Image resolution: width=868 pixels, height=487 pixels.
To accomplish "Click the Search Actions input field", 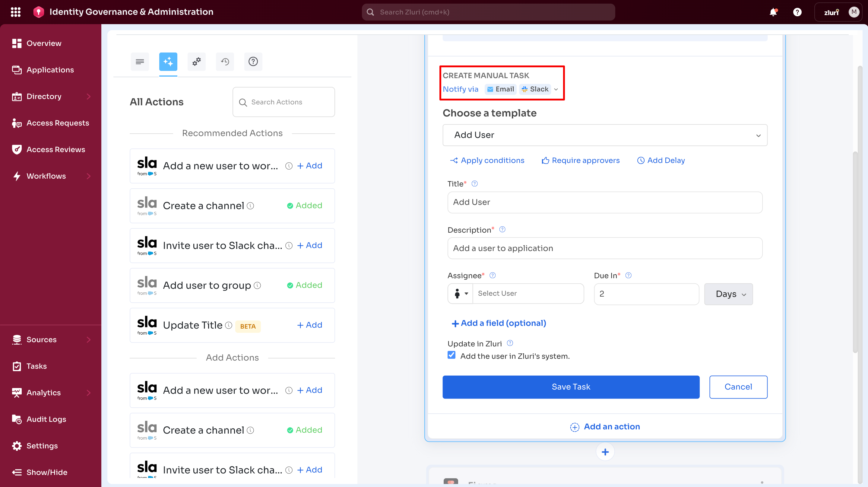I will (x=284, y=102).
